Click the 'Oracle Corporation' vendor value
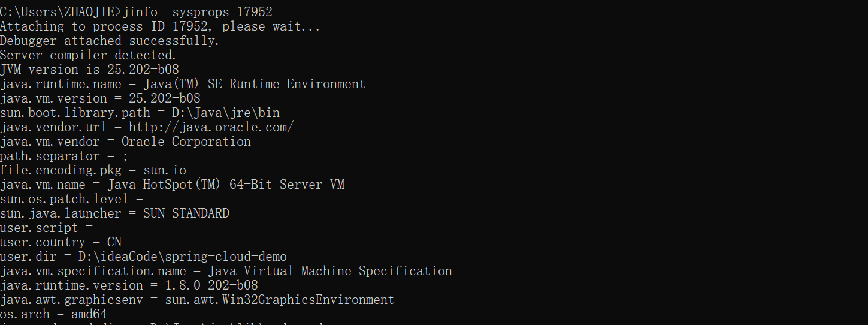The image size is (868, 325). [x=186, y=142]
